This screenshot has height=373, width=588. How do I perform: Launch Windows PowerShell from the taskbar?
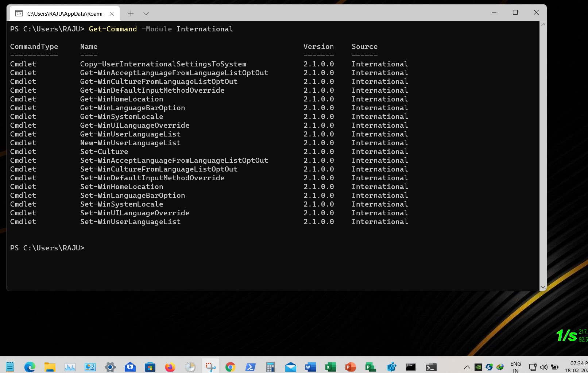click(250, 367)
